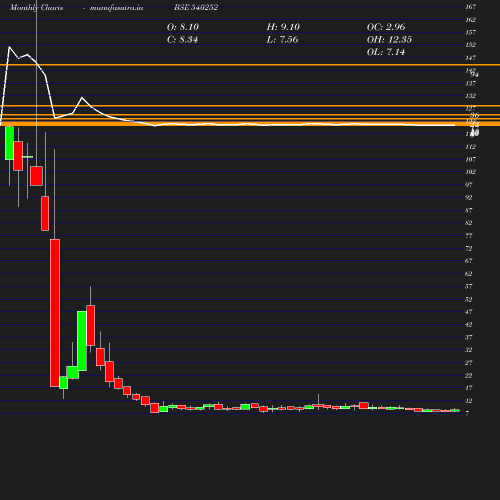
Task: Click the 'BSE 540252' symbol text
Action: (196, 7)
